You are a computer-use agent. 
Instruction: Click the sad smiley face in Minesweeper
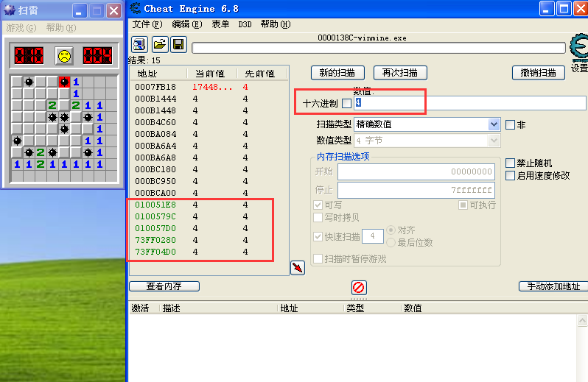point(65,56)
